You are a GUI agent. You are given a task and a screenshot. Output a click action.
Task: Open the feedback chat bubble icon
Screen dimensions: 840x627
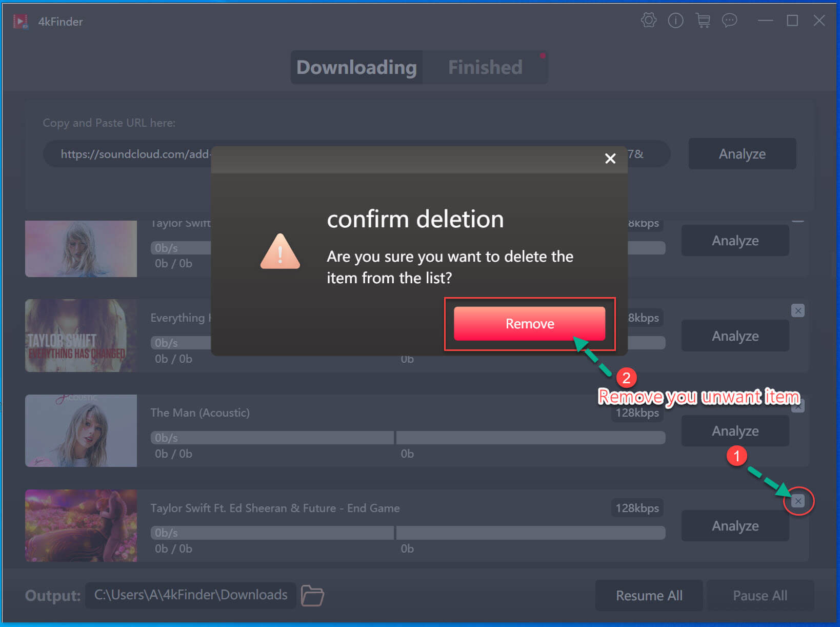(x=729, y=21)
